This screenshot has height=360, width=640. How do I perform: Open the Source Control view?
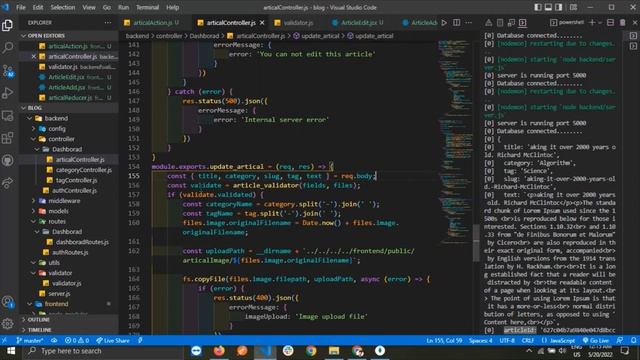pyautogui.click(x=7, y=71)
